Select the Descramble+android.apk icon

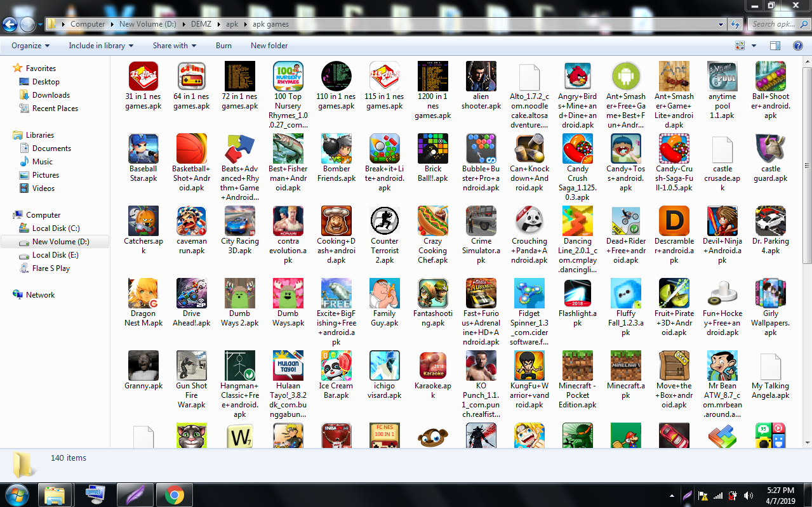point(674,221)
